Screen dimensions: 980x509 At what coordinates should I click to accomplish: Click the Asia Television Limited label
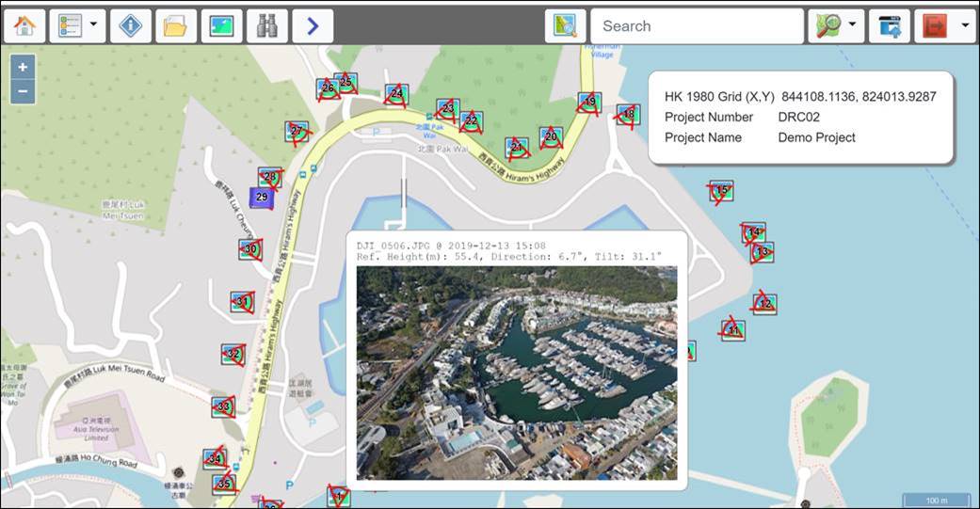pyautogui.click(x=96, y=430)
